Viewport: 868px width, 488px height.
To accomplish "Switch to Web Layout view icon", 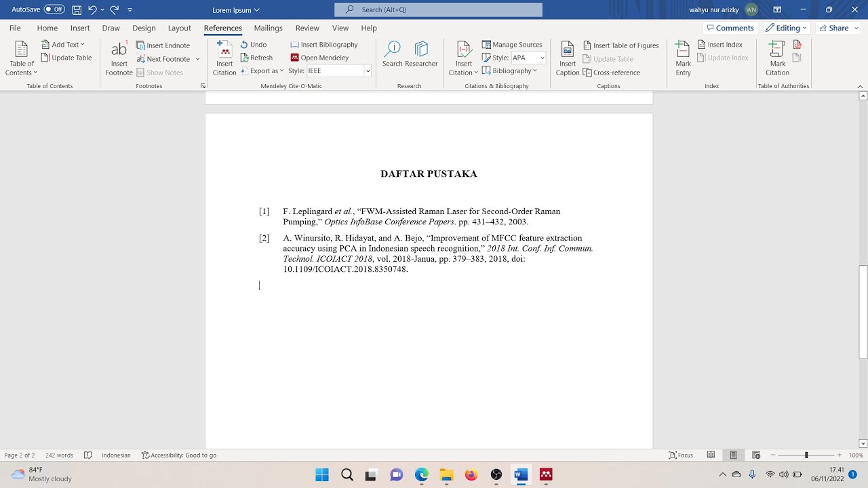I will coord(756,455).
